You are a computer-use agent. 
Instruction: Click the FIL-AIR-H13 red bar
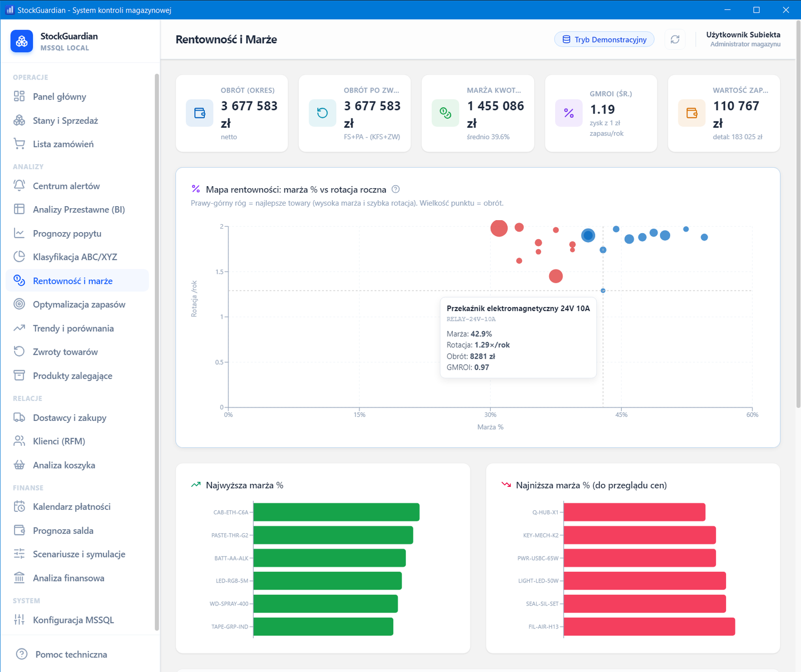[649, 626]
